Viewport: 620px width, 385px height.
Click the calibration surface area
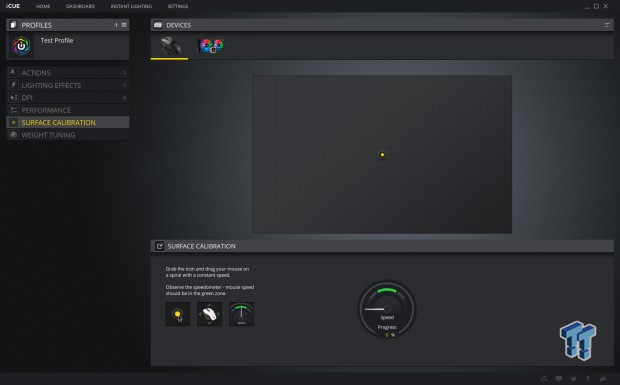382,155
